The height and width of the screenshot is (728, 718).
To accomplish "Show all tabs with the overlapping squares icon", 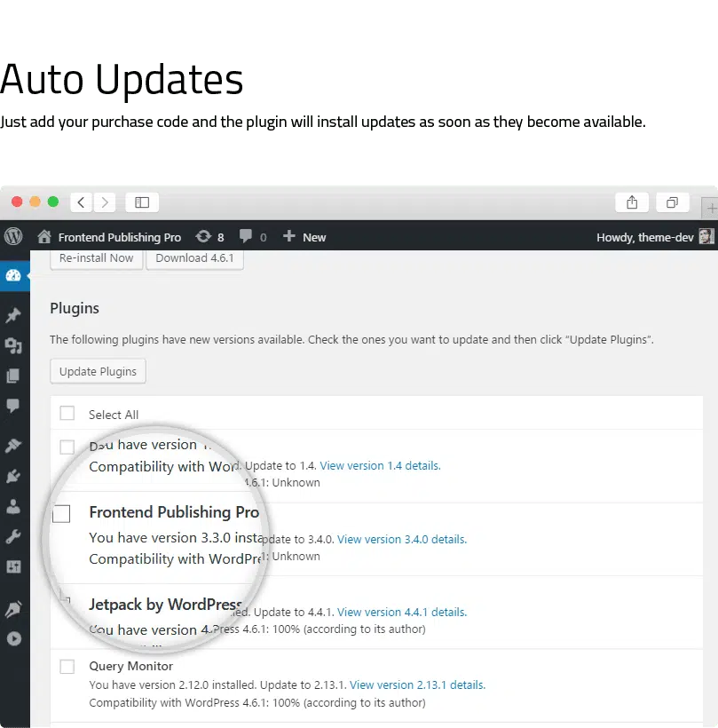I will [672, 202].
